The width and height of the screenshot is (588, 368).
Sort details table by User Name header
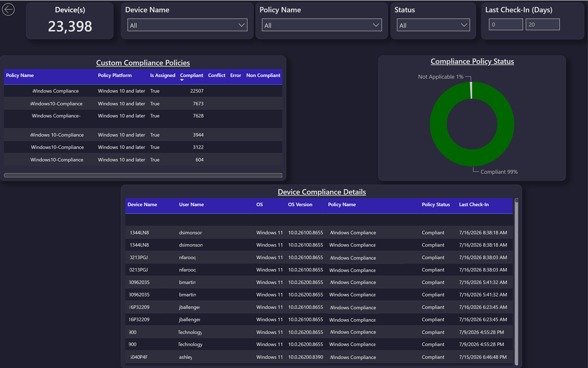tap(192, 205)
